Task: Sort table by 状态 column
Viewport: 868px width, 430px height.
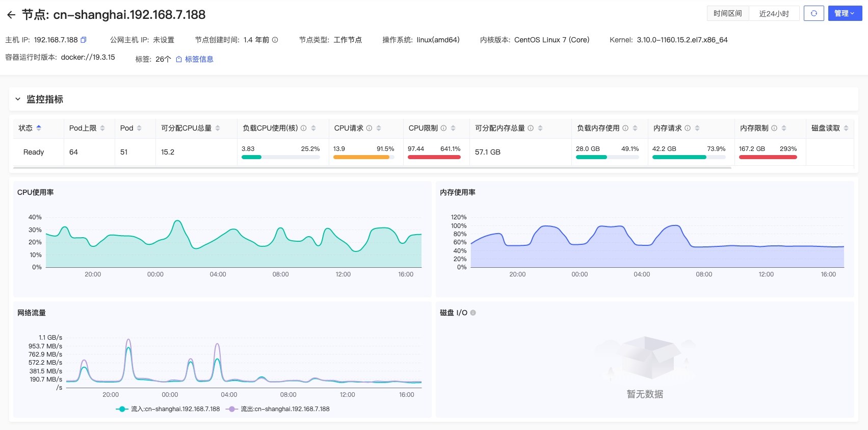Action: 39,128
